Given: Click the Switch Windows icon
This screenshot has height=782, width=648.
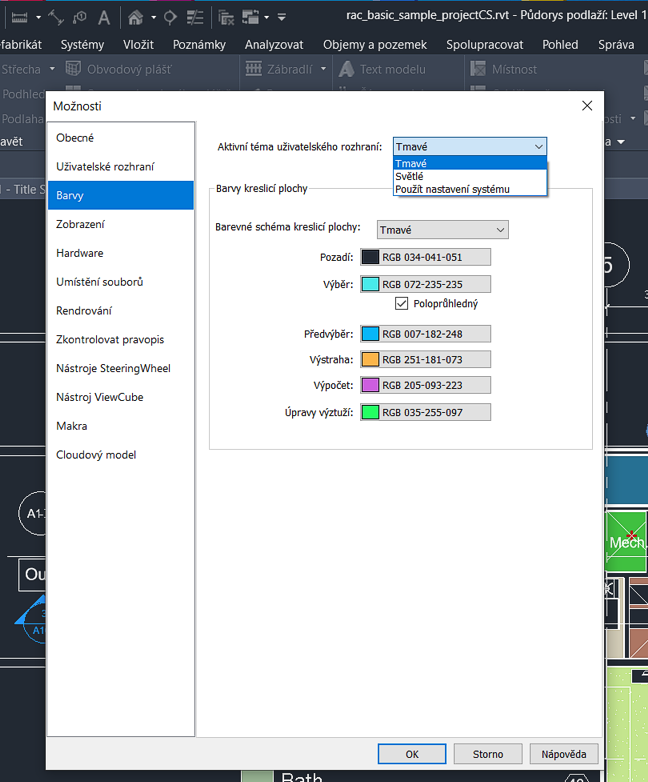Looking at the screenshot, I should 250,17.
